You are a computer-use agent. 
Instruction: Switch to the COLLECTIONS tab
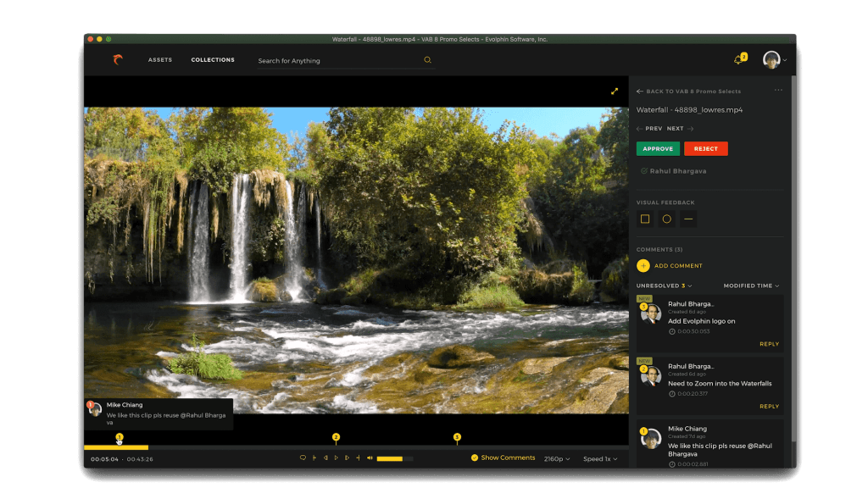(213, 59)
